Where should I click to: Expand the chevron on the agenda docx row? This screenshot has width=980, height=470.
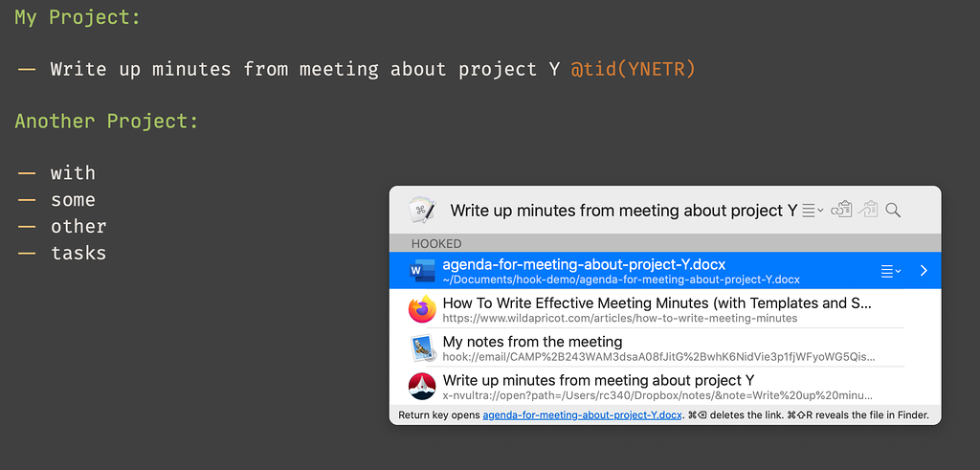point(924,271)
